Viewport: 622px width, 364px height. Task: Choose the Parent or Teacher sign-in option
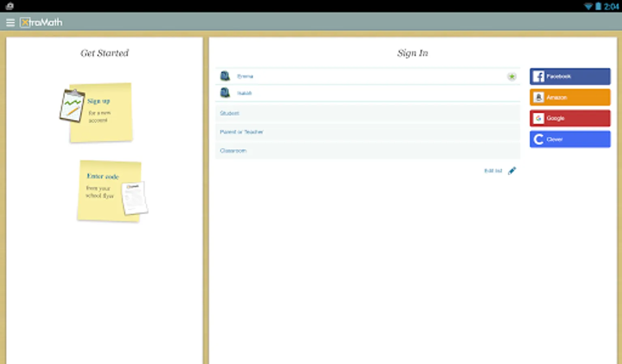coord(368,132)
